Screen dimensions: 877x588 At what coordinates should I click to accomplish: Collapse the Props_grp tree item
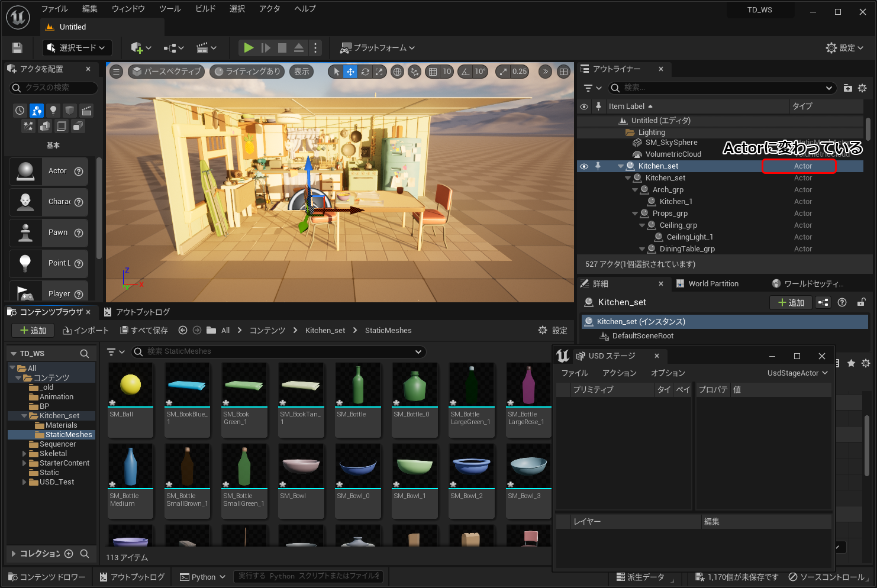(635, 214)
